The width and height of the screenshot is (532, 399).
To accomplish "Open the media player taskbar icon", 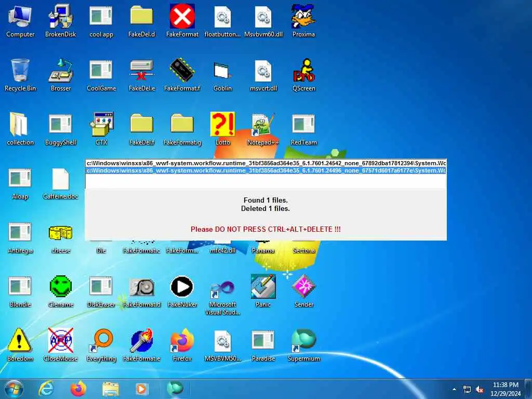I will (142, 389).
